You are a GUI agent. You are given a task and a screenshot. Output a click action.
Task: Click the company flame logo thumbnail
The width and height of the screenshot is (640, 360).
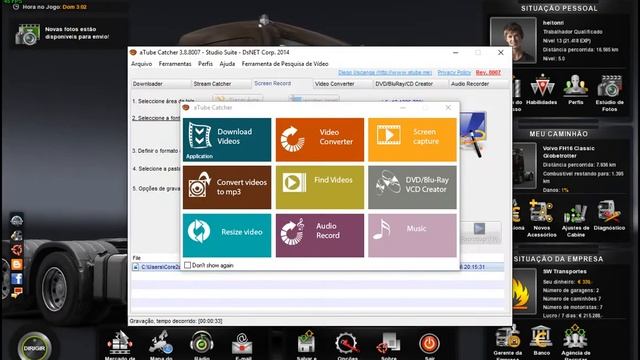[x=524, y=291]
